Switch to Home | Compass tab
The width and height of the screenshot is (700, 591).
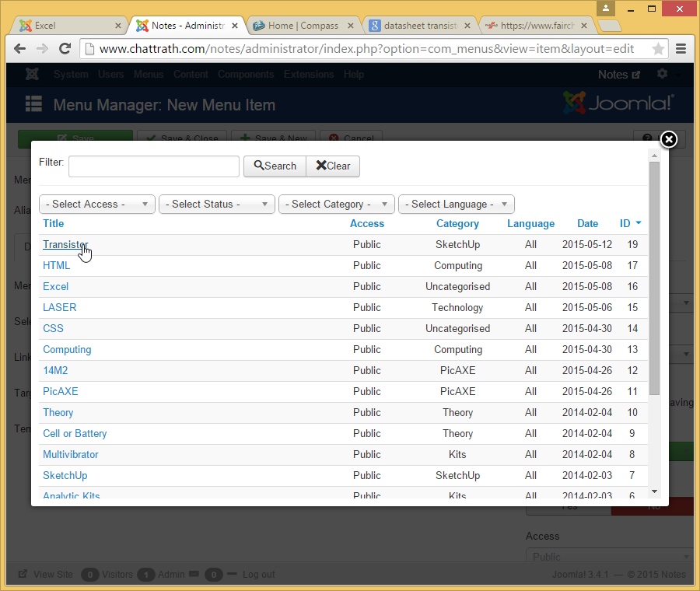pos(303,26)
